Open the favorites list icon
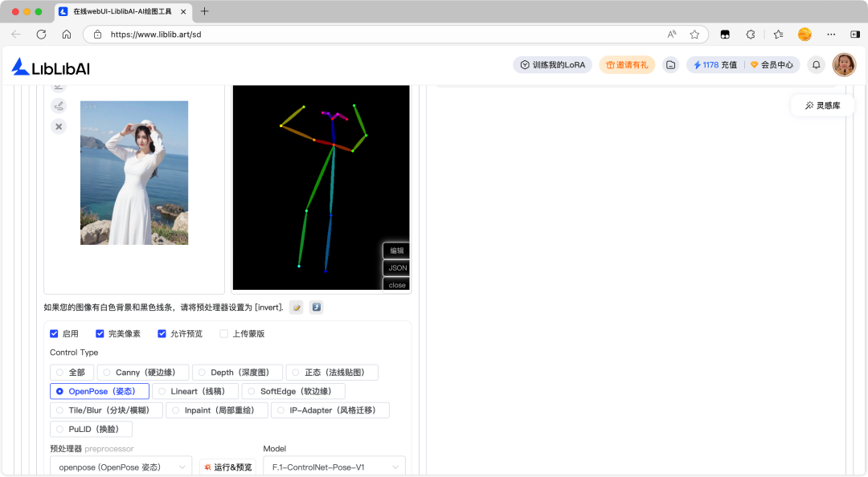This screenshot has height=477, width=868. 778,35
